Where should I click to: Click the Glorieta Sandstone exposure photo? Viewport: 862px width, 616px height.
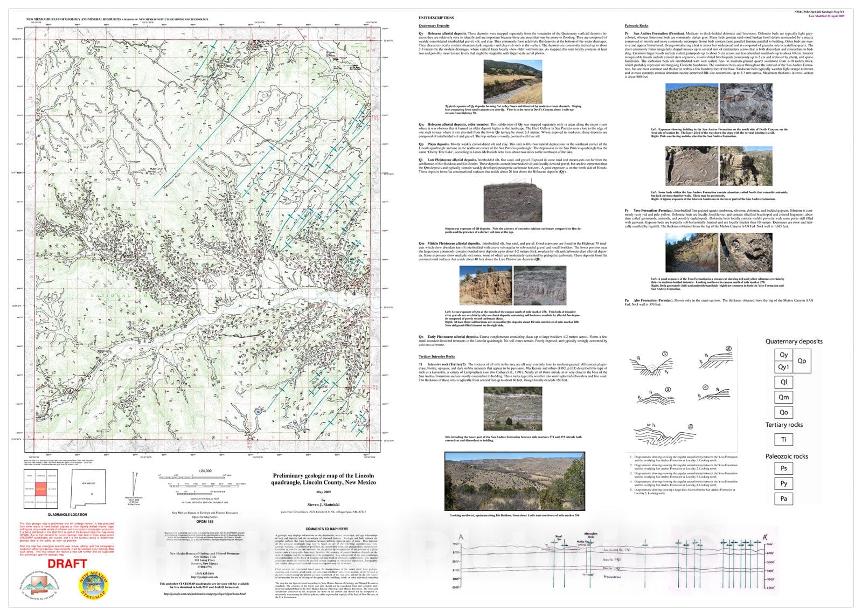(x=746, y=167)
